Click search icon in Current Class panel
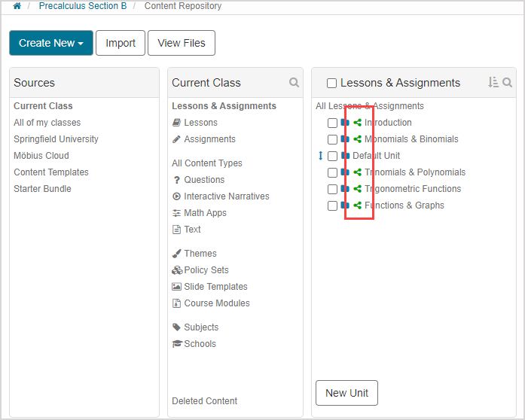This screenshot has height=420, width=525. pyautogui.click(x=294, y=83)
